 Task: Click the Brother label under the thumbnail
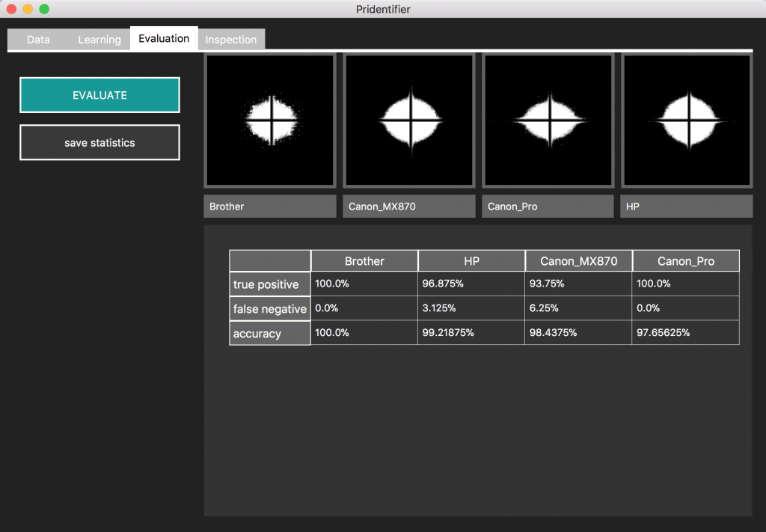click(x=270, y=207)
